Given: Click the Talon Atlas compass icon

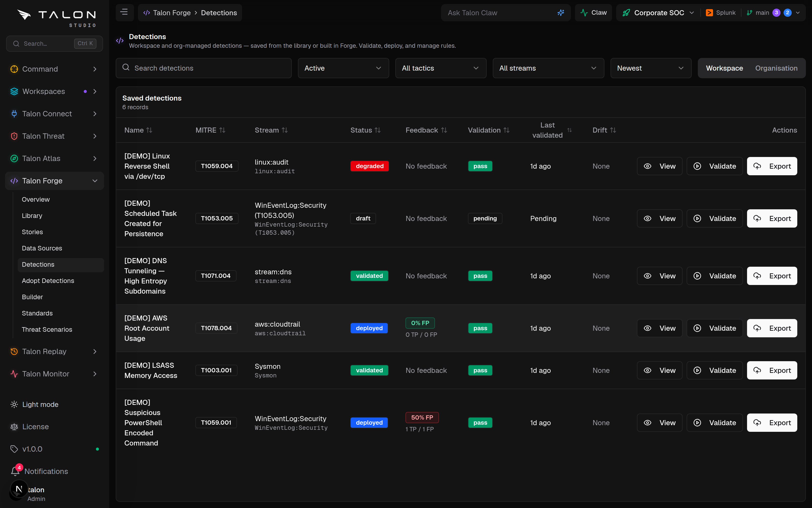Looking at the screenshot, I should (x=14, y=158).
